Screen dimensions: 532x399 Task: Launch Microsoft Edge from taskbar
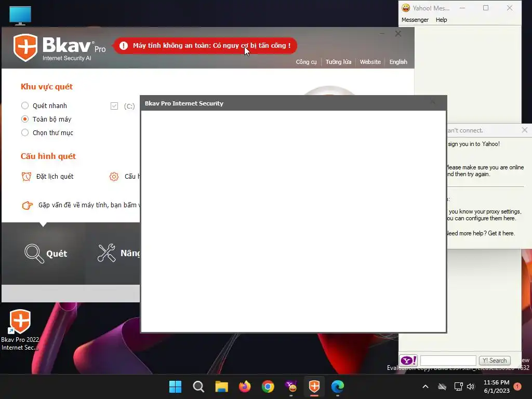337,387
